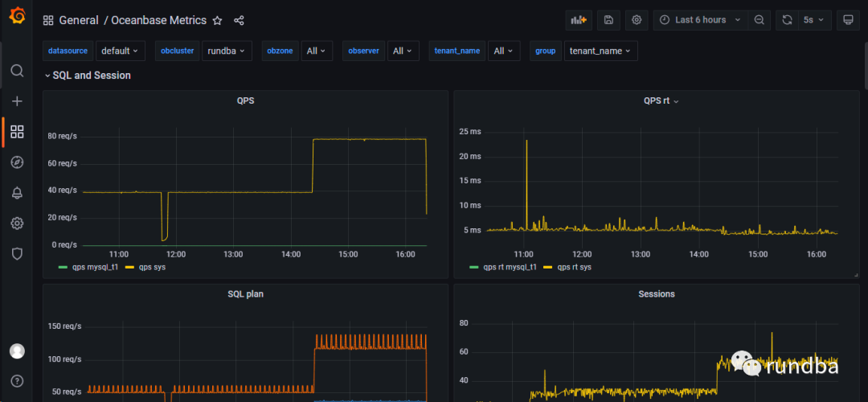Open the Create plus menu in sidebar

(x=17, y=101)
